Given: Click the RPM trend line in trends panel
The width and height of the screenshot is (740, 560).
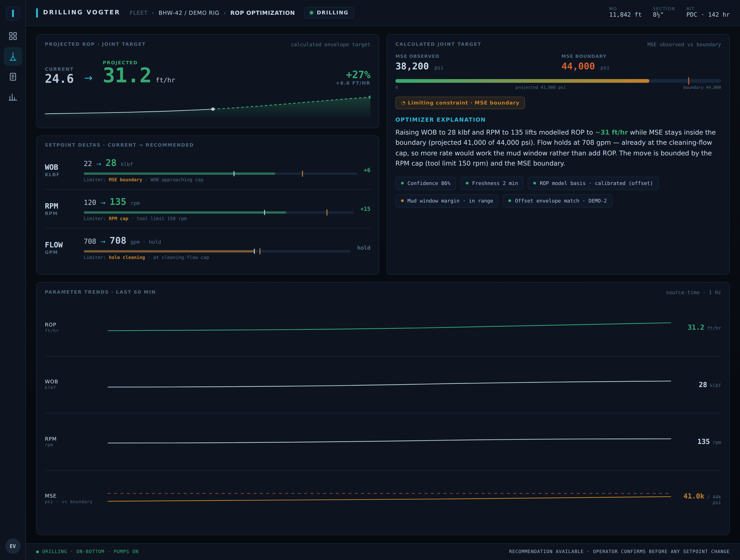Looking at the screenshot, I should 389,441.
